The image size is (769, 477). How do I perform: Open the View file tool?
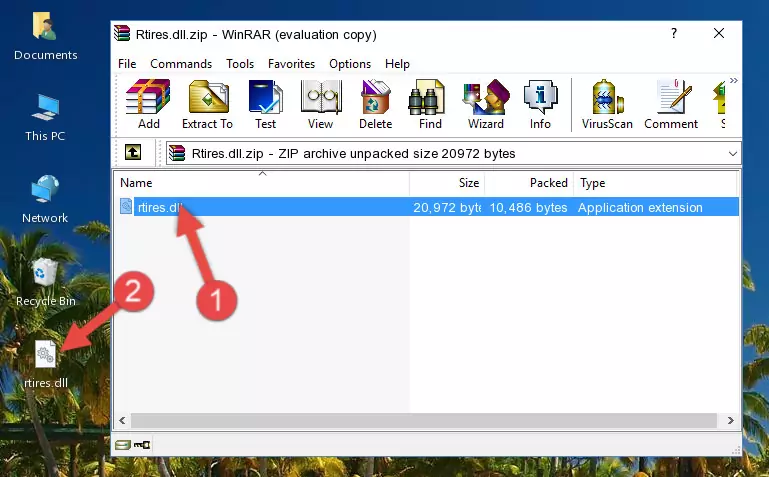pyautogui.click(x=321, y=104)
